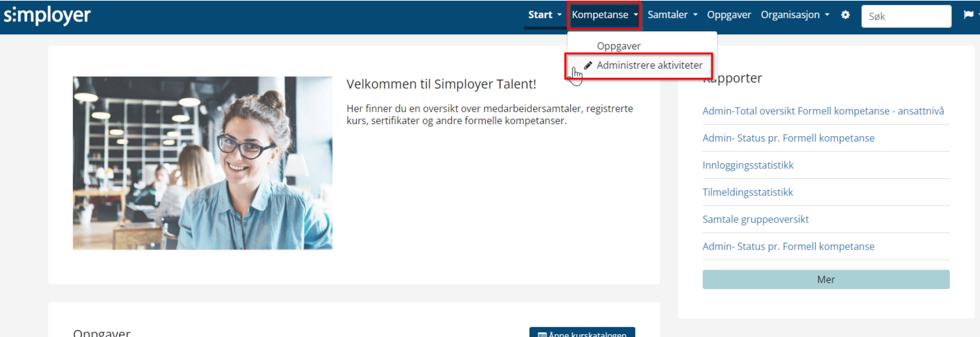The height and width of the screenshot is (337, 980).
Task: Open the Innloggingsstatistikk report
Action: pyautogui.click(x=747, y=165)
